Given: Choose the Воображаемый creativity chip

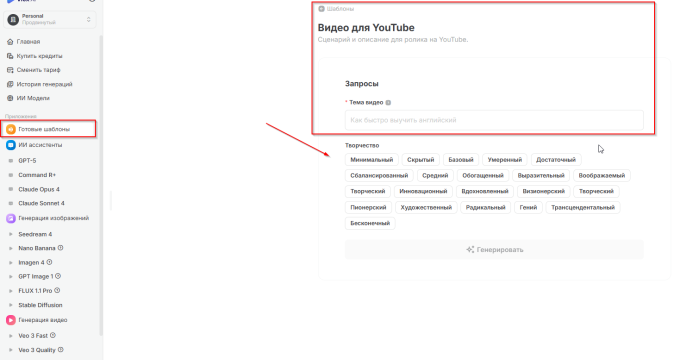Looking at the screenshot, I should [602, 176].
